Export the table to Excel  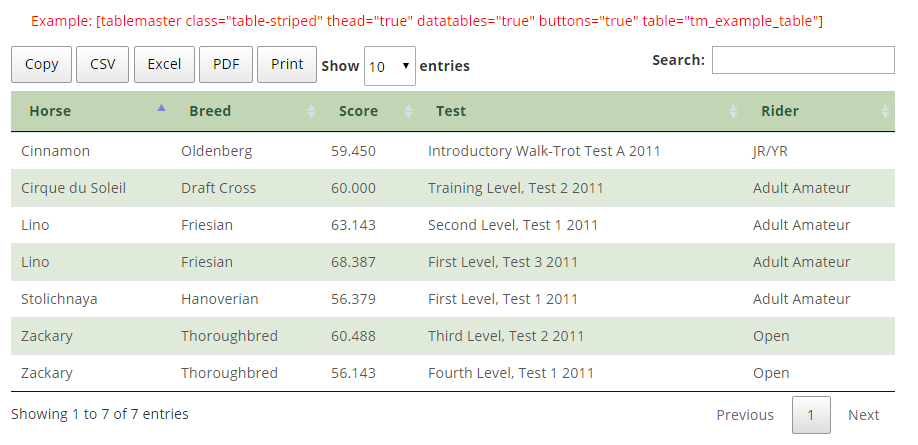click(x=164, y=64)
